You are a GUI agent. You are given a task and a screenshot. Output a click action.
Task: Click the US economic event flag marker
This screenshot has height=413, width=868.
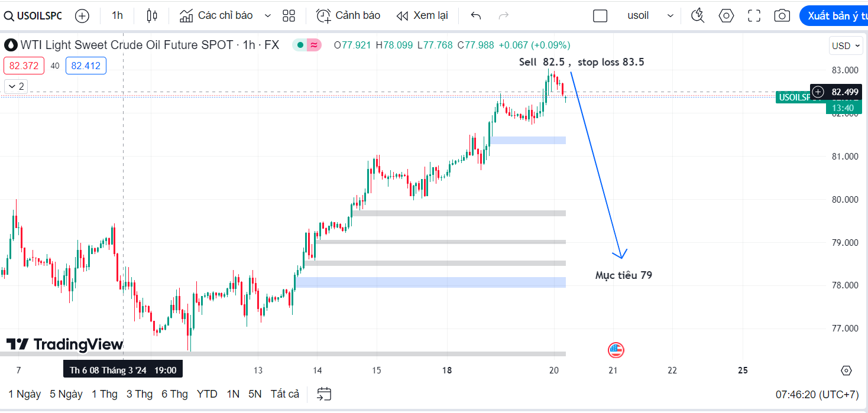616,350
